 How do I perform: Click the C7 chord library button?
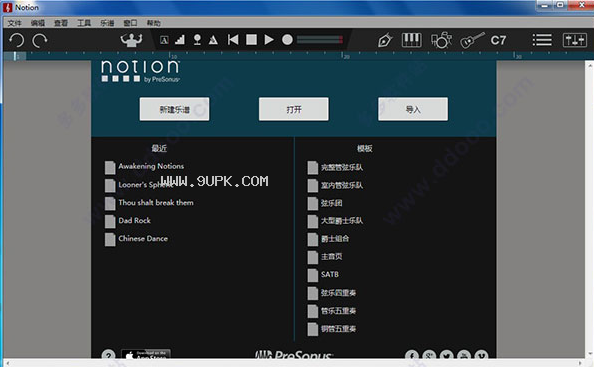498,40
